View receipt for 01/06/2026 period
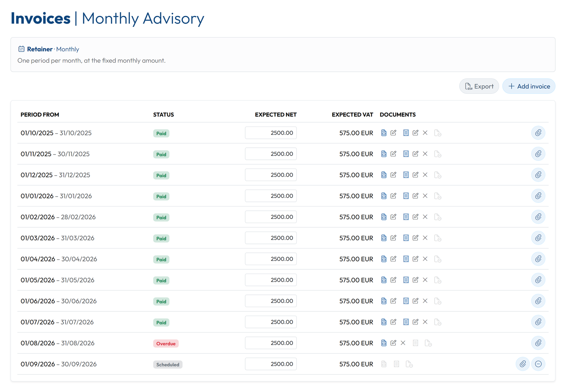This screenshot has width=566, height=392. (x=406, y=301)
